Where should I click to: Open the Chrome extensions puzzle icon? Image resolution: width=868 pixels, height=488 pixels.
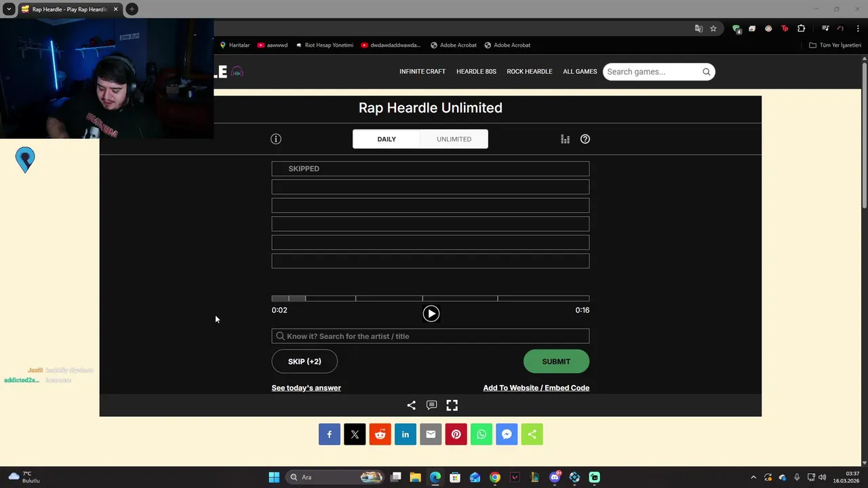click(802, 28)
